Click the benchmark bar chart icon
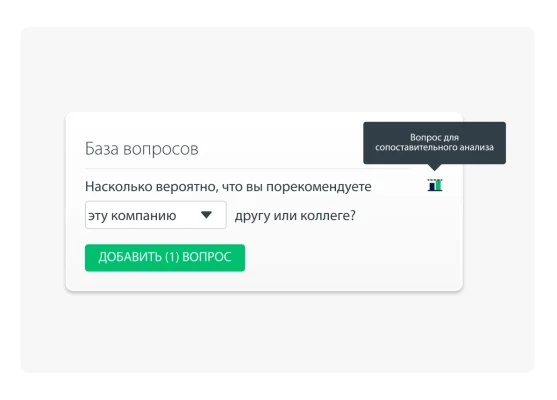 pos(435,185)
